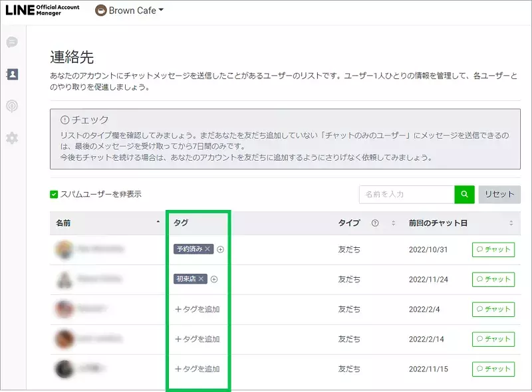The width and height of the screenshot is (532, 392).
Task: Click the タイプ help question mark icon
Action: (375, 223)
